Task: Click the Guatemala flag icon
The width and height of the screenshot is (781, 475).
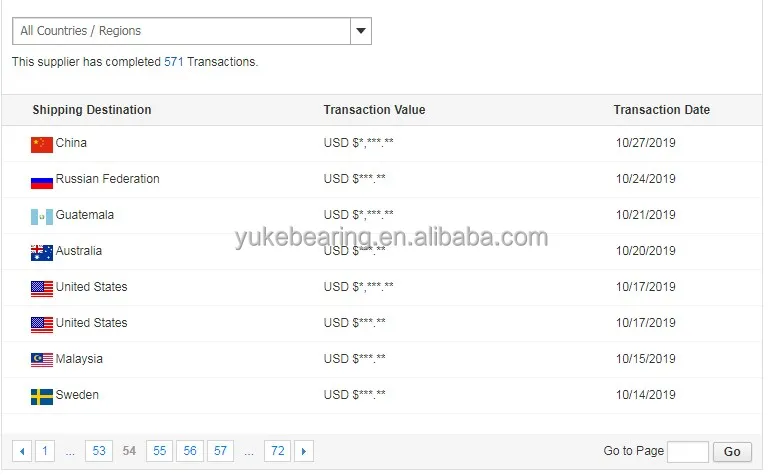Action: [42, 217]
